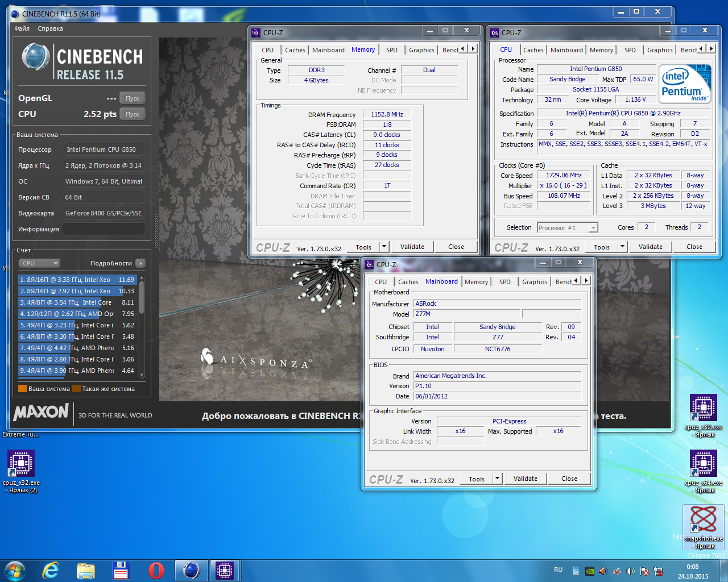The height and width of the screenshot is (582, 728).
Task: Click the red molecule tray icon
Action: coord(617,571)
